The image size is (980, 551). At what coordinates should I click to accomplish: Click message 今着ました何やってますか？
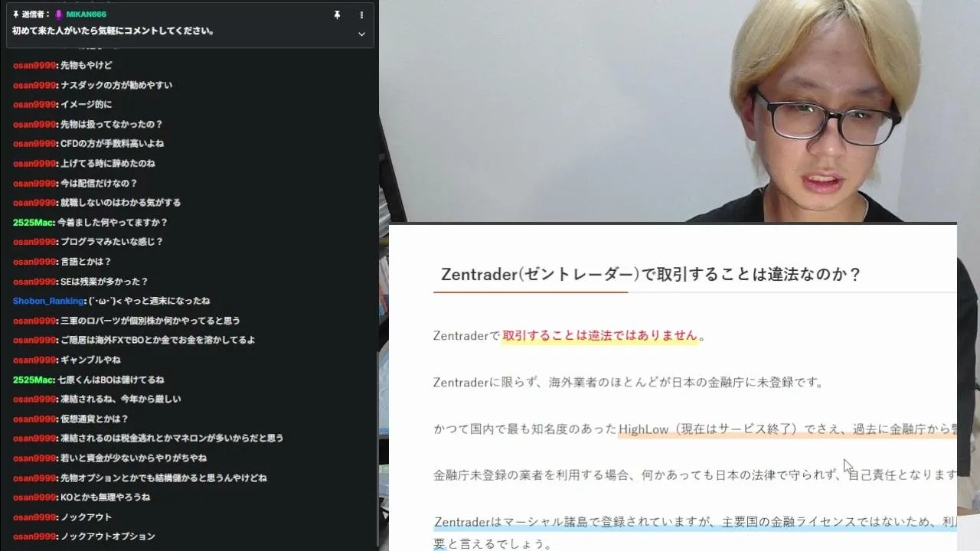coord(113,223)
